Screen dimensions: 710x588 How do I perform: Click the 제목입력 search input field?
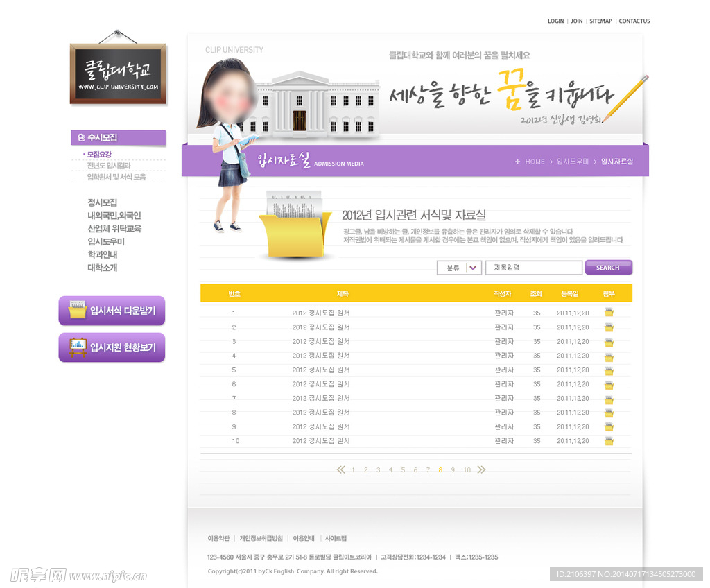(x=534, y=268)
